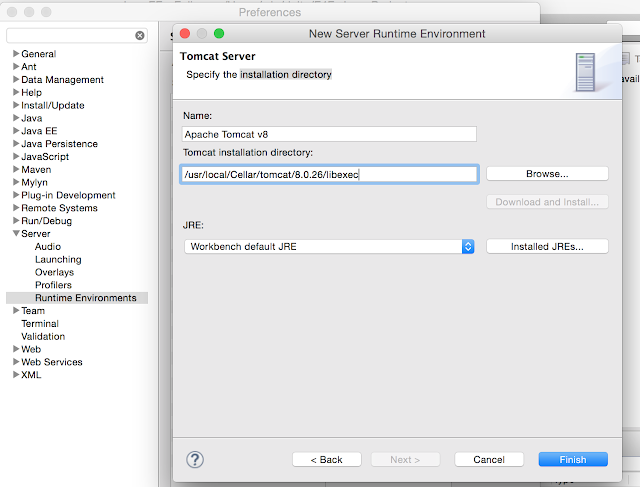640x487 pixels.
Task: Select Profilers under Server
Action: [x=53, y=285]
